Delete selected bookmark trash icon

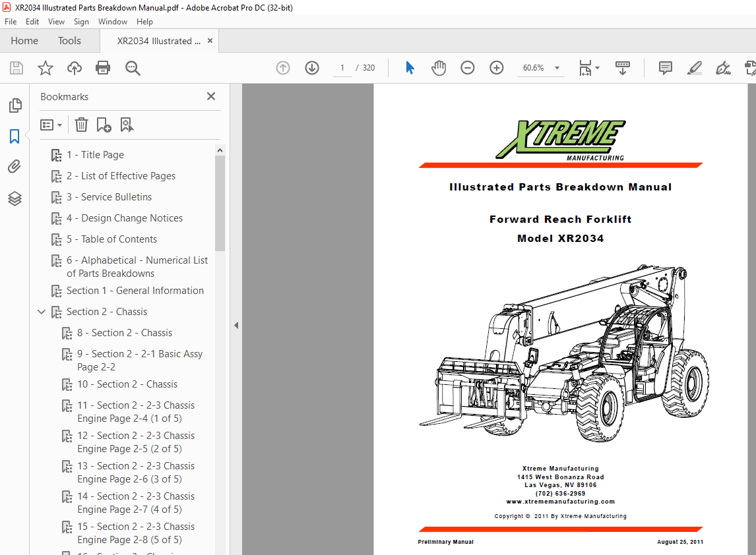[82, 125]
